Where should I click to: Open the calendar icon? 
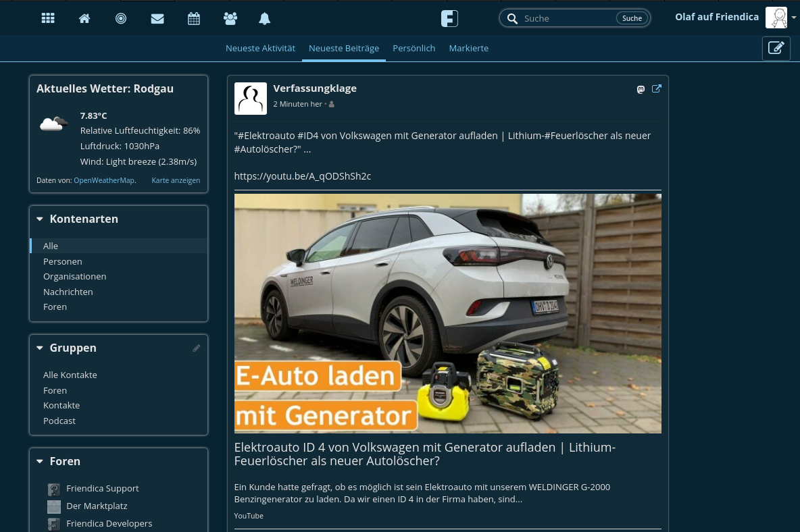pos(194,19)
